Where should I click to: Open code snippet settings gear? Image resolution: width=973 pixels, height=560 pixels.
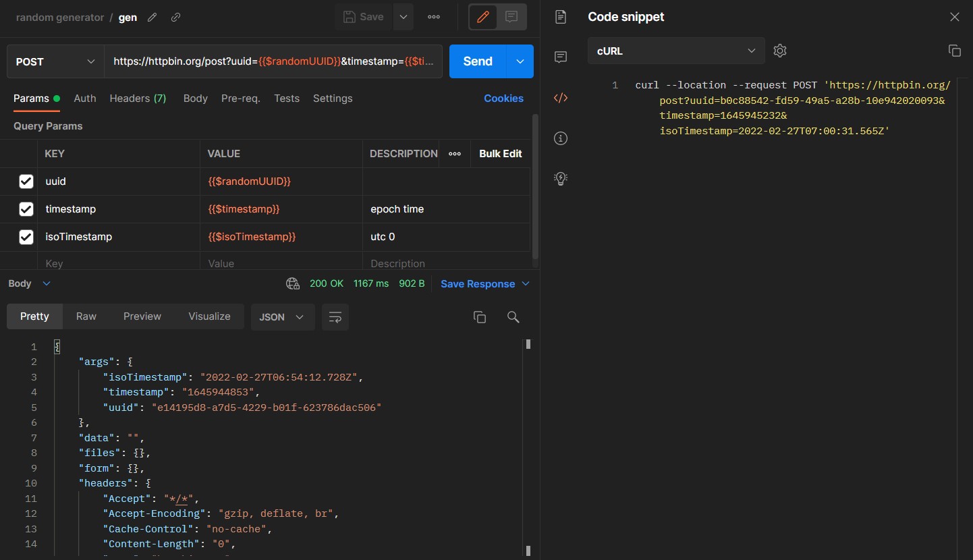point(780,51)
